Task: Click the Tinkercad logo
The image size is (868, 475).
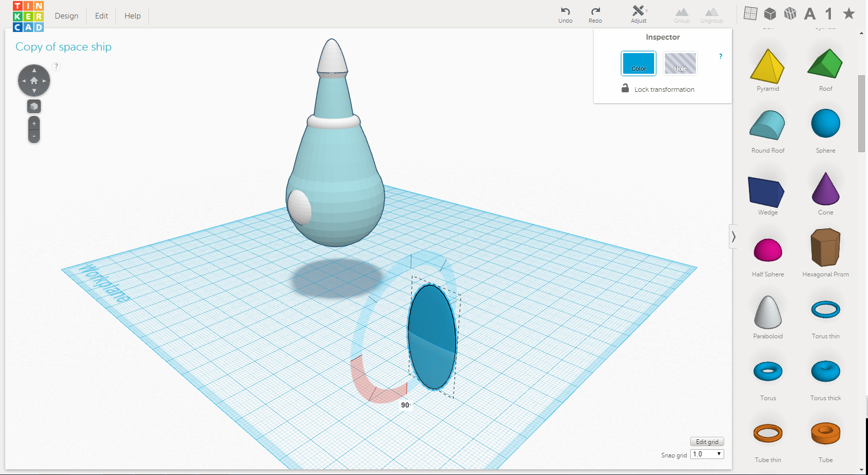Action: (x=28, y=16)
